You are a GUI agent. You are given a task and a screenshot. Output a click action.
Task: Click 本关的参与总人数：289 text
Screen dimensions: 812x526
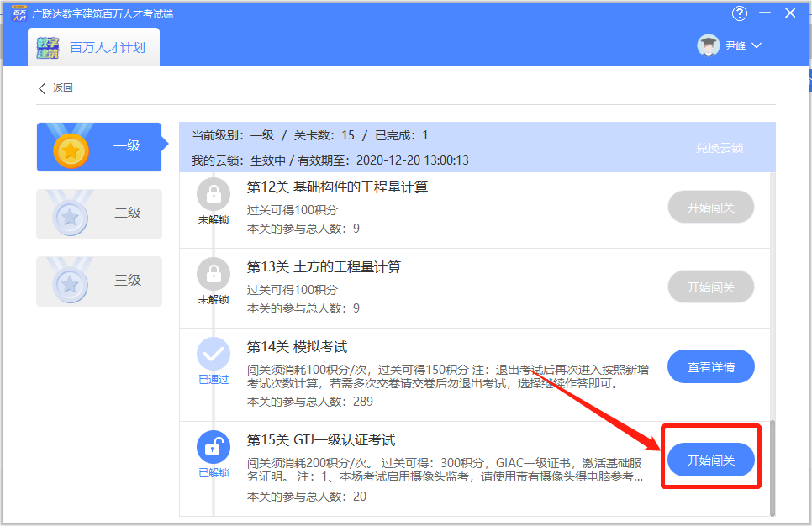(x=309, y=402)
